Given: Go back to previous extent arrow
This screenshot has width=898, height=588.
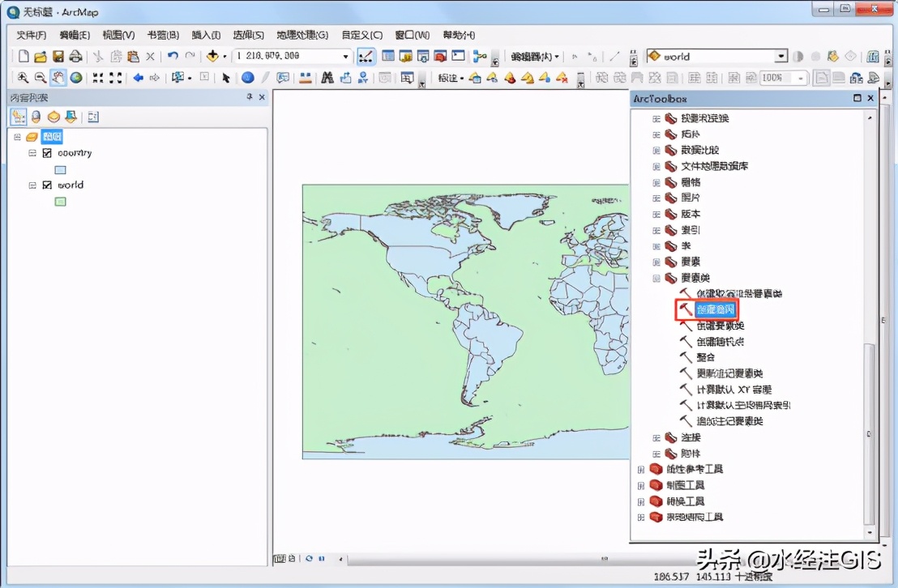Looking at the screenshot, I should pyautogui.click(x=138, y=78).
